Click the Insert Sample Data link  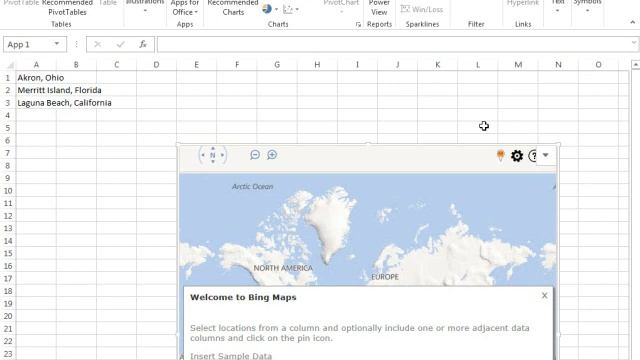(x=231, y=356)
